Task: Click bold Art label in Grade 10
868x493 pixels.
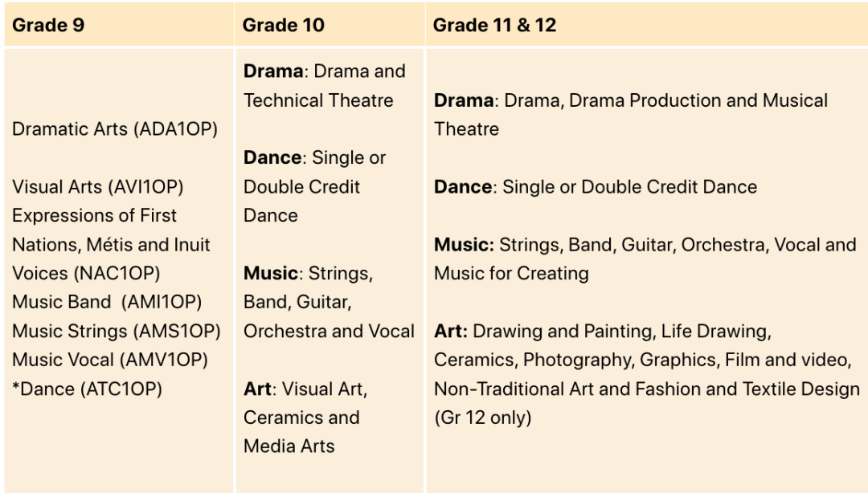Action: pos(257,389)
